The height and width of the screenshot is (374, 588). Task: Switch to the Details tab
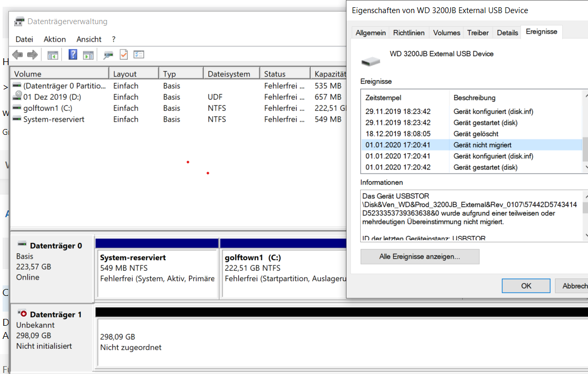tap(507, 33)
